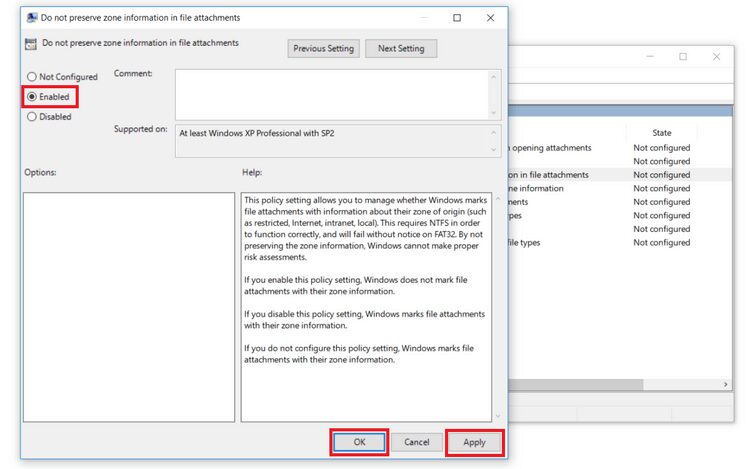Select the 'file types' row in background window
Screen dimensions: 750x469
tap(619, 242)
